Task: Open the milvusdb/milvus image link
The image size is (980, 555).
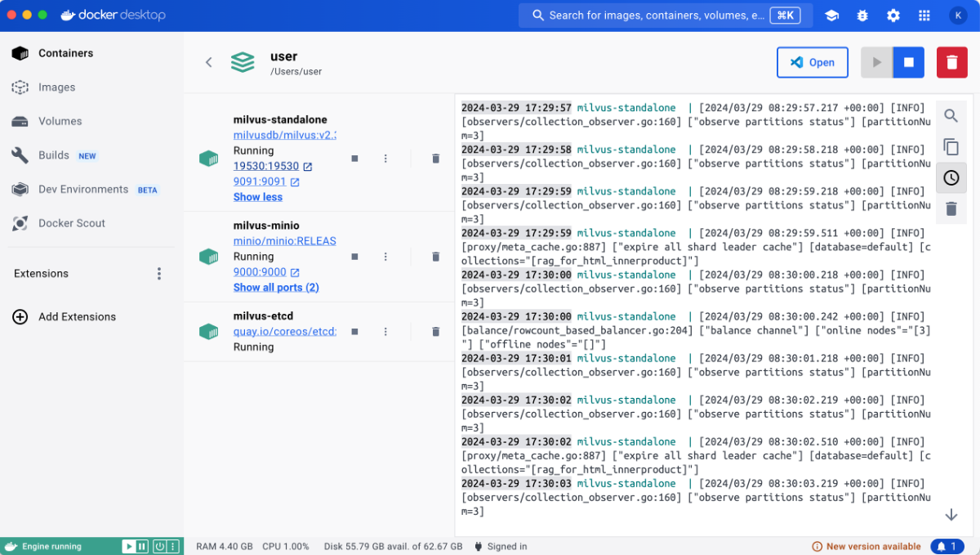Action: coord(285,135)
